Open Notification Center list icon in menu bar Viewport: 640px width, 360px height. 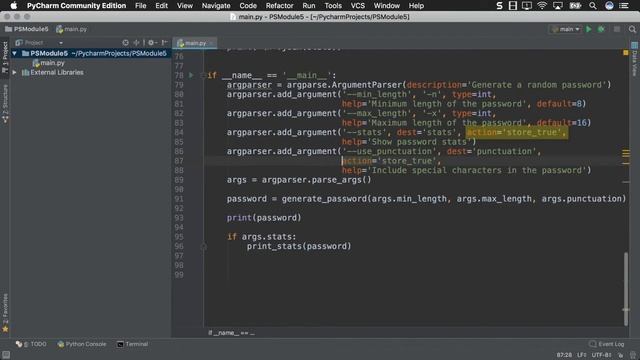point(624,6)
